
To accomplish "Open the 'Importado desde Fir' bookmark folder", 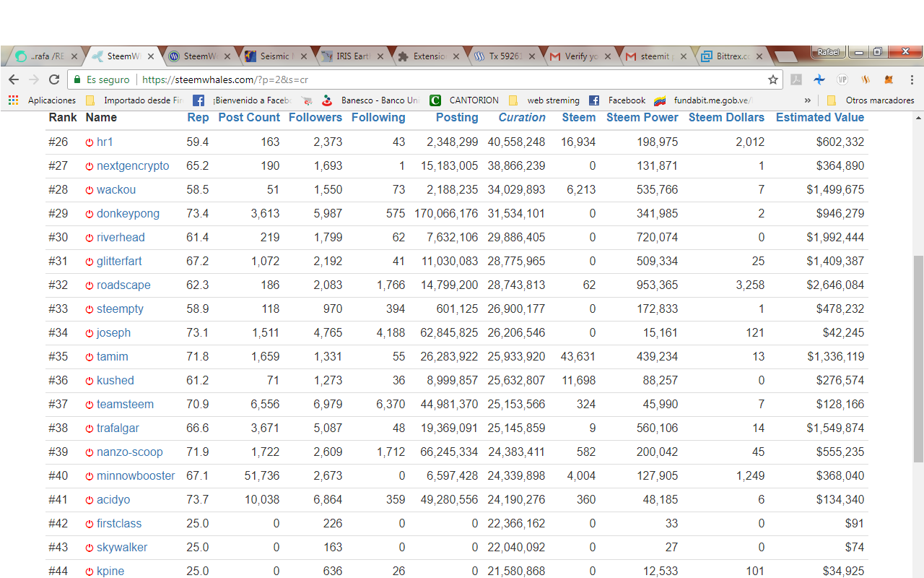I will (x=134, y=100).
